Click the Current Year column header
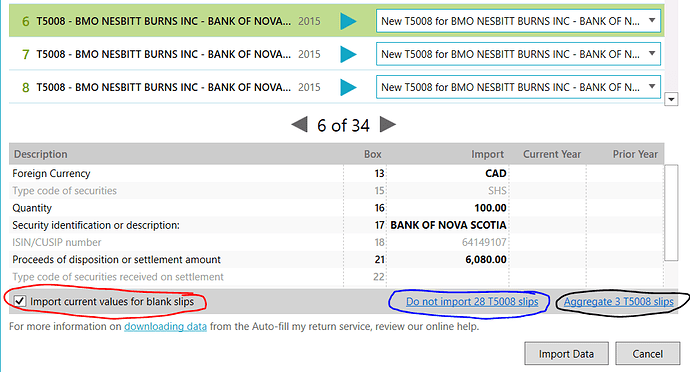690x372 pixels. 552,154
